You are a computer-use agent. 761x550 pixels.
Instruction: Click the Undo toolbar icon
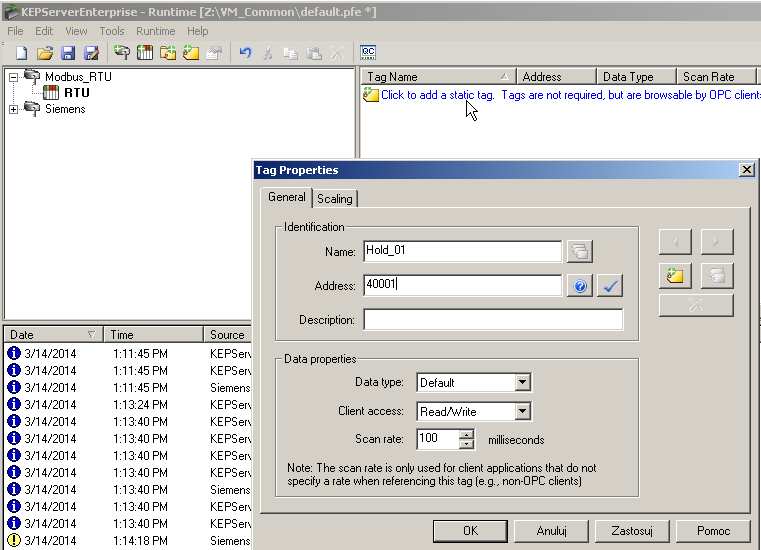[246, 52]
